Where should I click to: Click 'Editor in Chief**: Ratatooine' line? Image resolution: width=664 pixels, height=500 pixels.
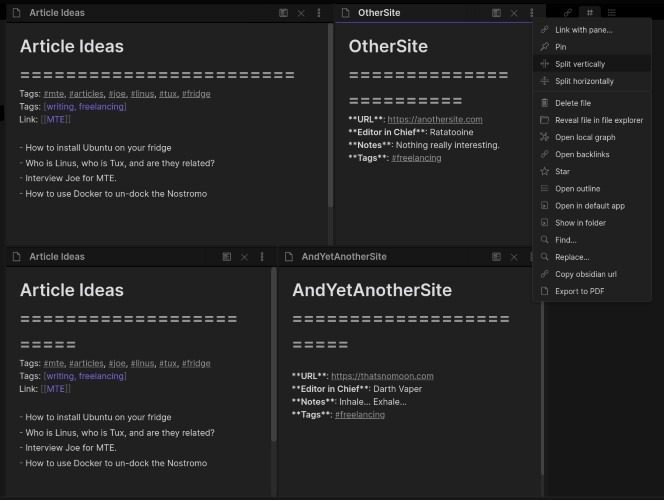click(x=410, y=132)
